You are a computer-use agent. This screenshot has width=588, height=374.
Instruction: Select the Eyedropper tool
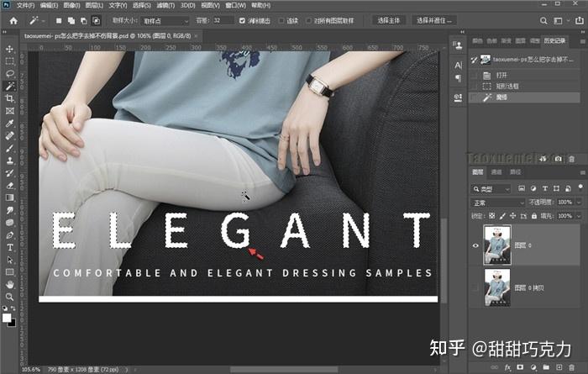(10, 124)
